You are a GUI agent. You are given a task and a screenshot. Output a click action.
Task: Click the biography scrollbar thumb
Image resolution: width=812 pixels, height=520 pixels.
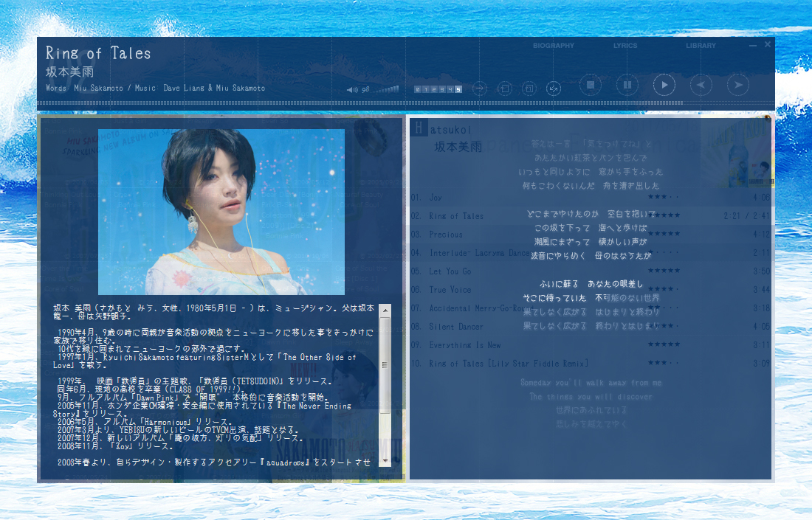pos(385,365)
